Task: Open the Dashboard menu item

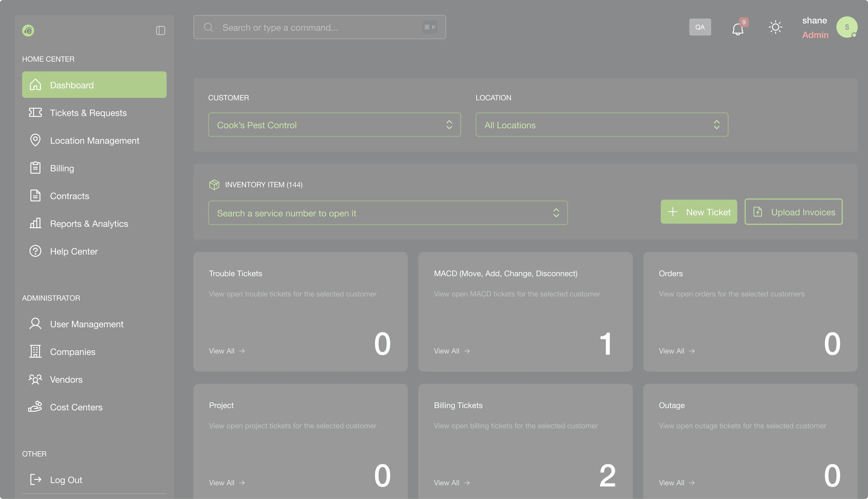Action: click(94, 85)
